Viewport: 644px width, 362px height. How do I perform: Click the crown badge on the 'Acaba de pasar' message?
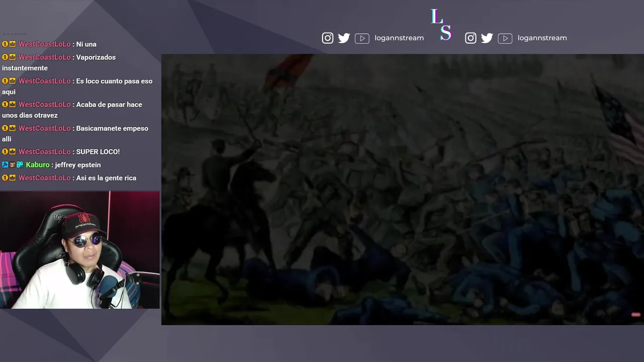13,105
